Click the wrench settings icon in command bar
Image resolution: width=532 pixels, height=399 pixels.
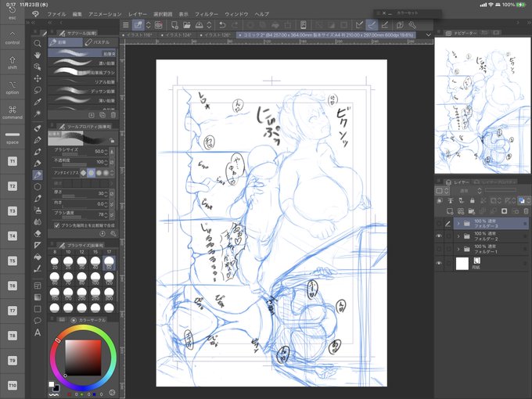coord(412,25)
